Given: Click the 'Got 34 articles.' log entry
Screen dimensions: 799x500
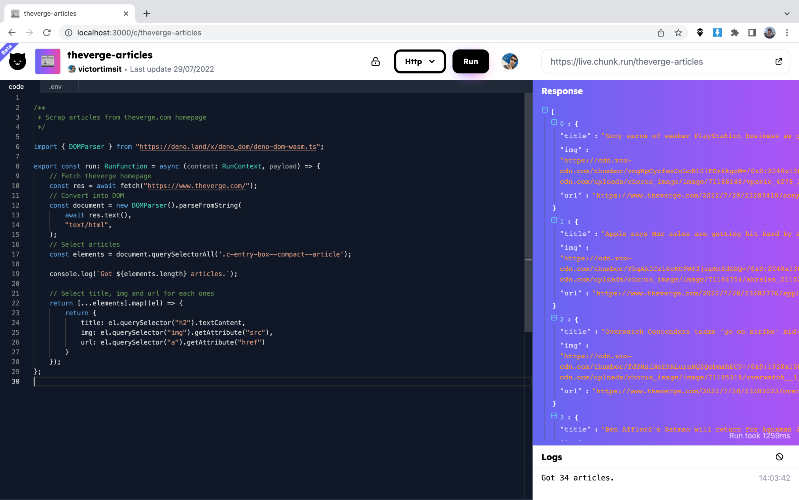Looking at the screenshot, I should pos(577,478).
